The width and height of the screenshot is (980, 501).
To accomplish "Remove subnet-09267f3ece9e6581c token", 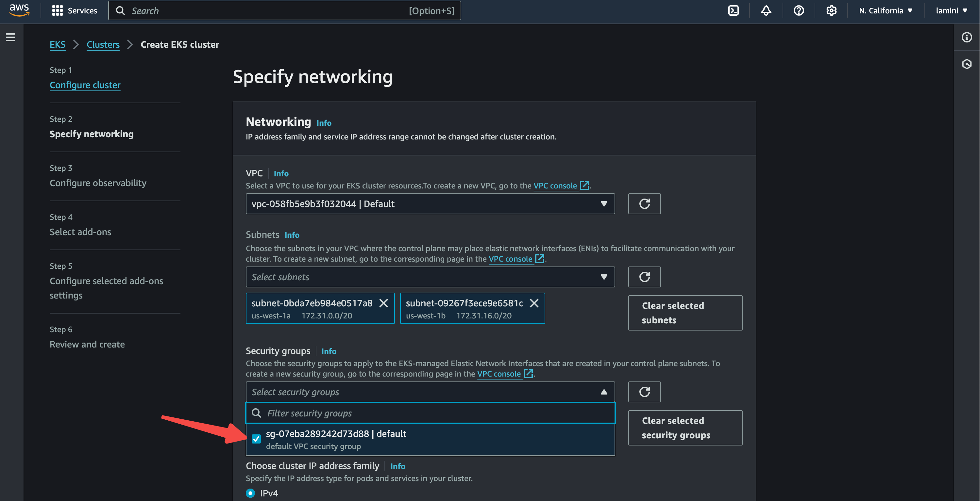I will (x=534, y=303).
